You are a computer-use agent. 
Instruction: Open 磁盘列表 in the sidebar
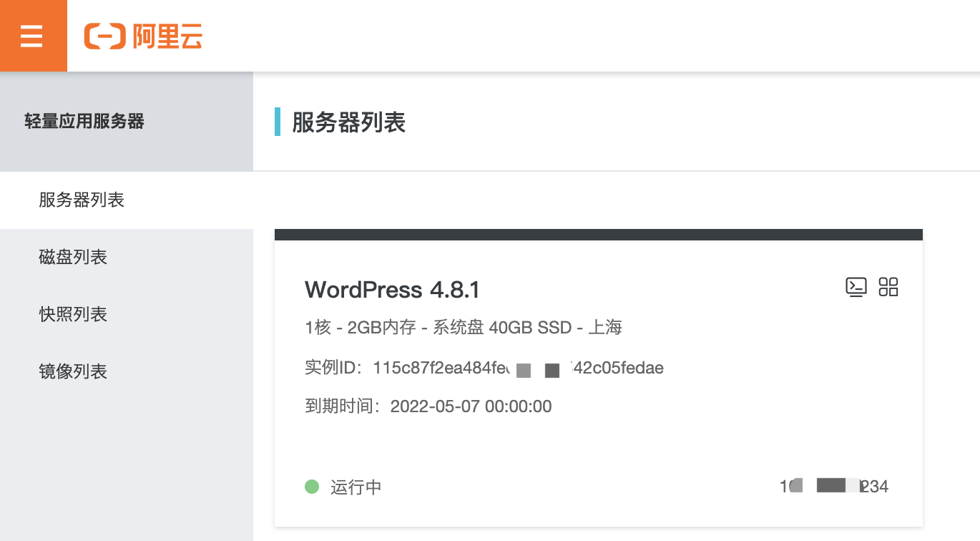pyautogui.click(x=127, y=257)
